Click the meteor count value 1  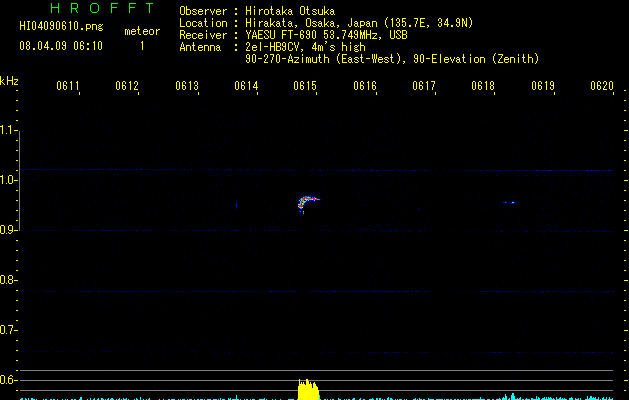tap(142, 46)
